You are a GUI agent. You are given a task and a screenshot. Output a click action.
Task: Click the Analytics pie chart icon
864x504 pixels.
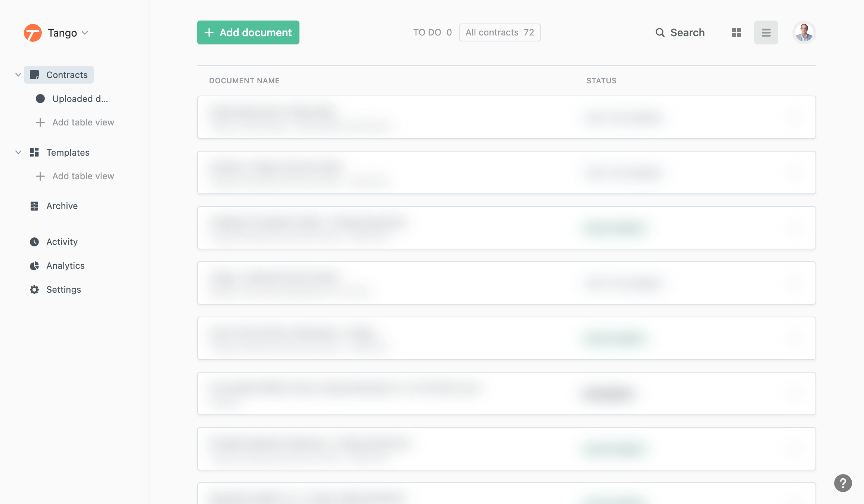click(x=34, y=266)
